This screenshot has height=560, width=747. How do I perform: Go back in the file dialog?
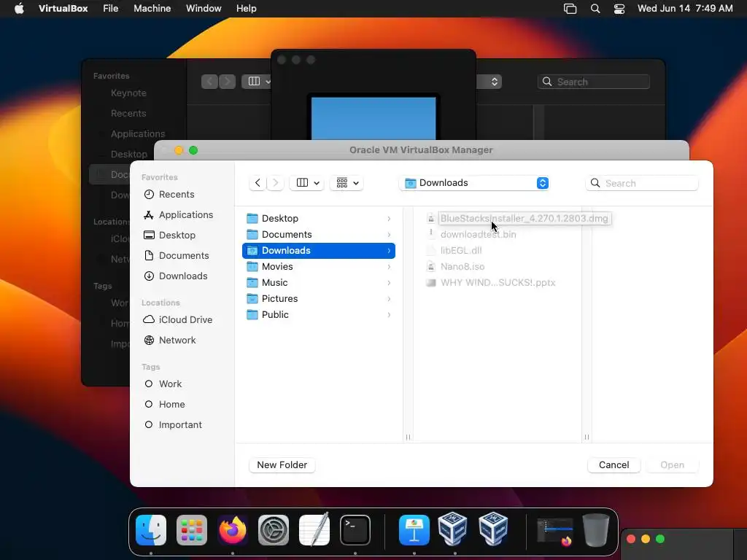[x=258, y=183]
